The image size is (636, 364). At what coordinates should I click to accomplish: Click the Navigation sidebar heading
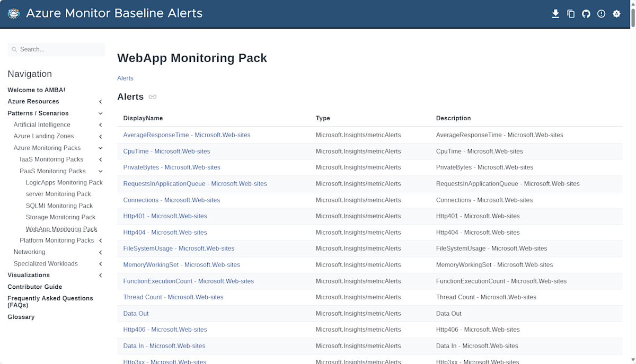click(x=30, y=74)
